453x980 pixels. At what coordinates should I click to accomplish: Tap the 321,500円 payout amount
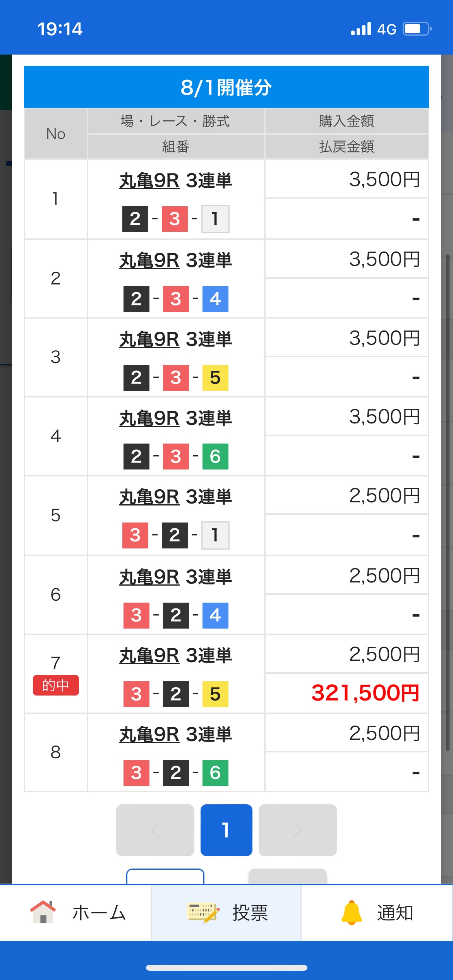coord(365,693)
